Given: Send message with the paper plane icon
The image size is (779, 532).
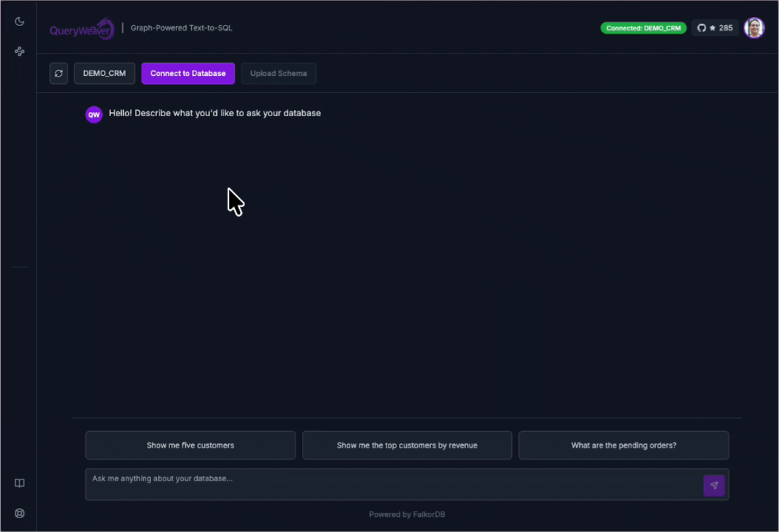Looking at the screenshot, I should coord(714,485).
